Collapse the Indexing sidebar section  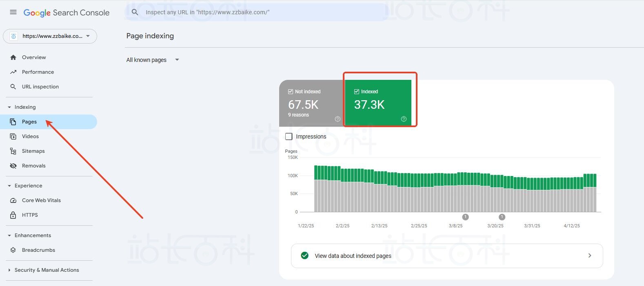point(9,107)
